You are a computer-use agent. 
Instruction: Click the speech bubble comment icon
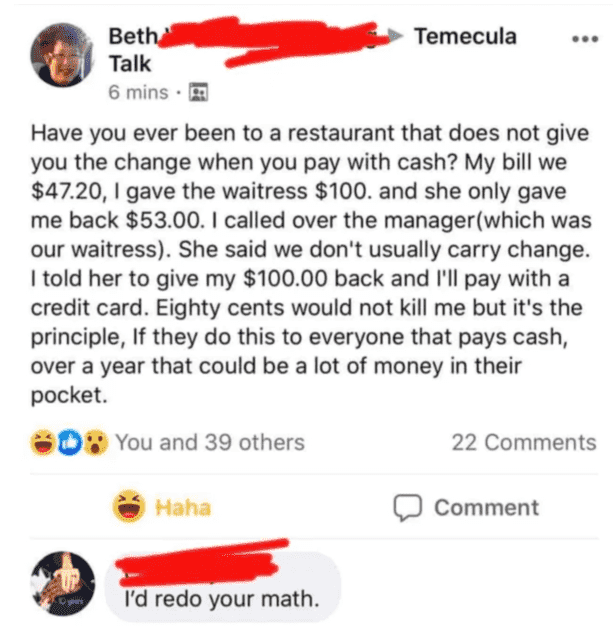coord(408,508)
